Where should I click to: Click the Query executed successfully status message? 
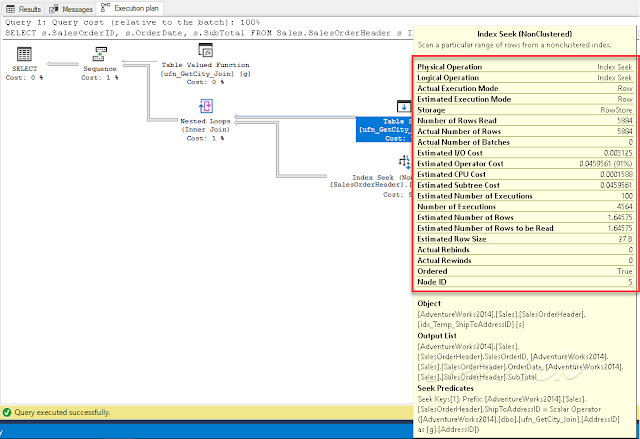62,412
